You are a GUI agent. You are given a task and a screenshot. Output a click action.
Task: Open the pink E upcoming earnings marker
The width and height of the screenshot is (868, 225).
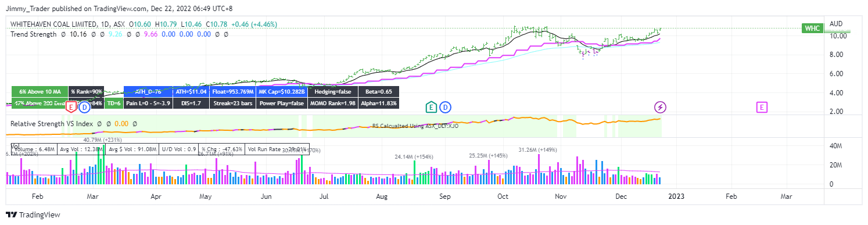point(762,107)
